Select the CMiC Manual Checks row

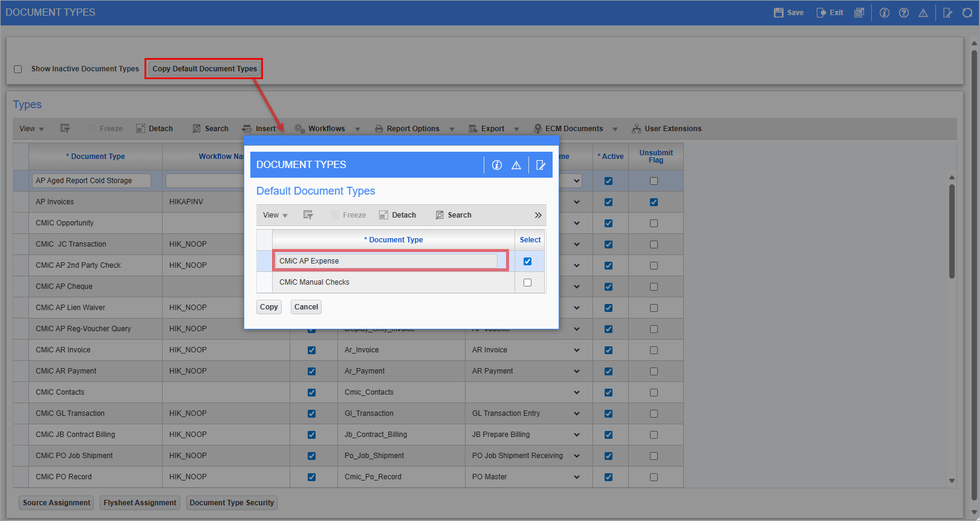coord(401,282)
